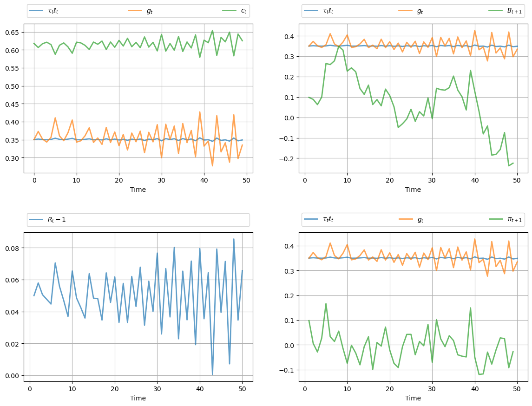This screenshot has height=406, width=532.
Task: Click the g_t legend label in bottom-right plot
Action: click(420, 220)
